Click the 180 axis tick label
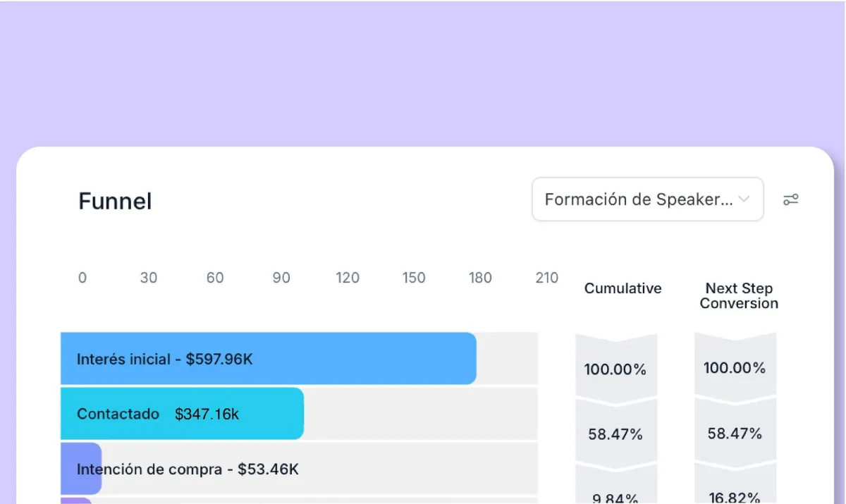The height and width of the screenshot is (504, 846). point(480,278)
